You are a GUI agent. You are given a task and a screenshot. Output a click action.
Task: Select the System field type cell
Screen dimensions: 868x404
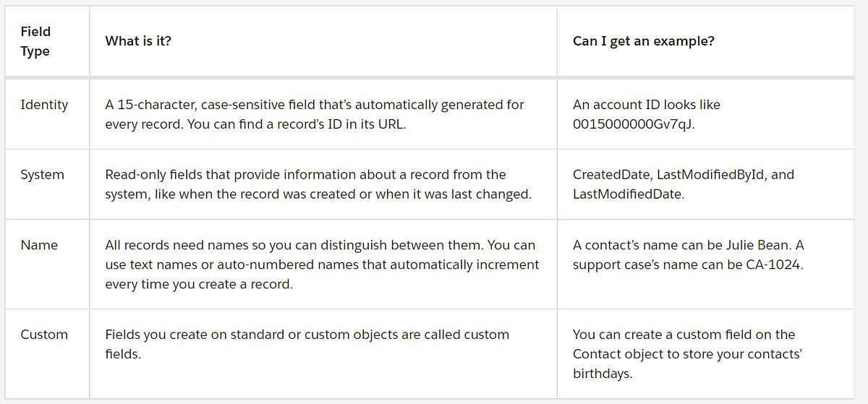(x=42, y=175)
